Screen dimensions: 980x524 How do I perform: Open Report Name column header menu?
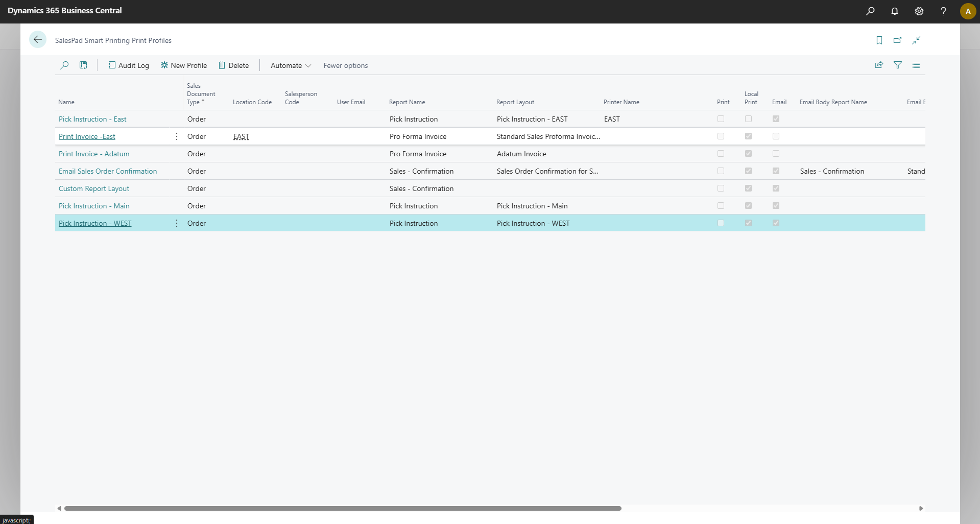pyautogui.click(x=407, y=102)
